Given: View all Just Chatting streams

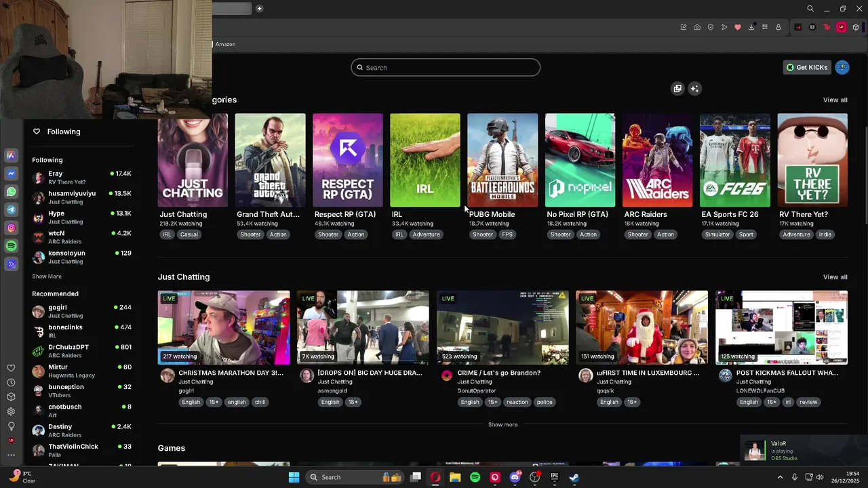Looking at the screenshot, I should 835,277.
